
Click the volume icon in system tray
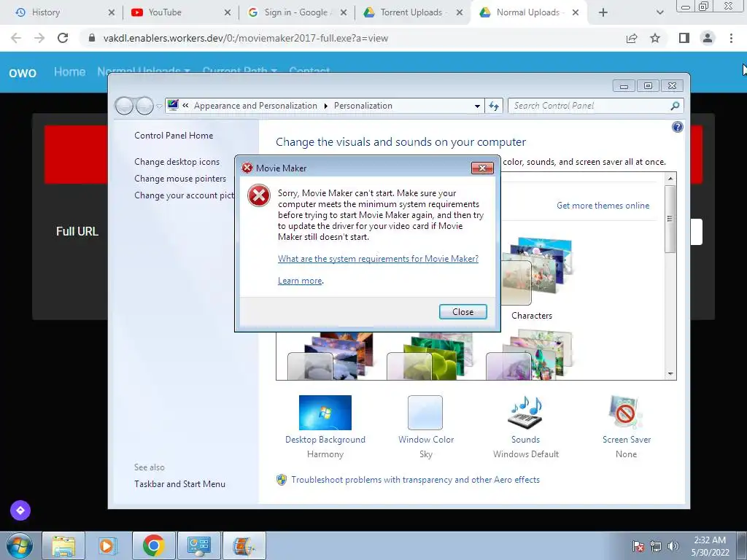[673, 546]
